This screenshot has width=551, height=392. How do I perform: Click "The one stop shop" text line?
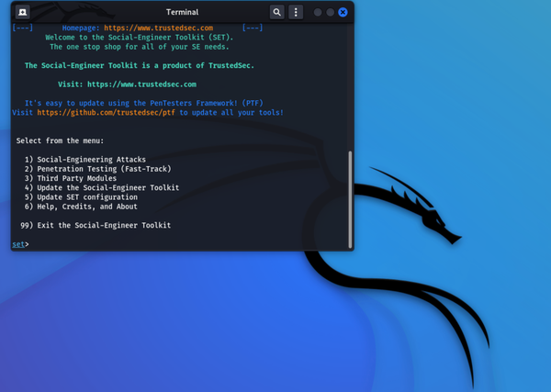pyautogui.click(x=140, y=47)
